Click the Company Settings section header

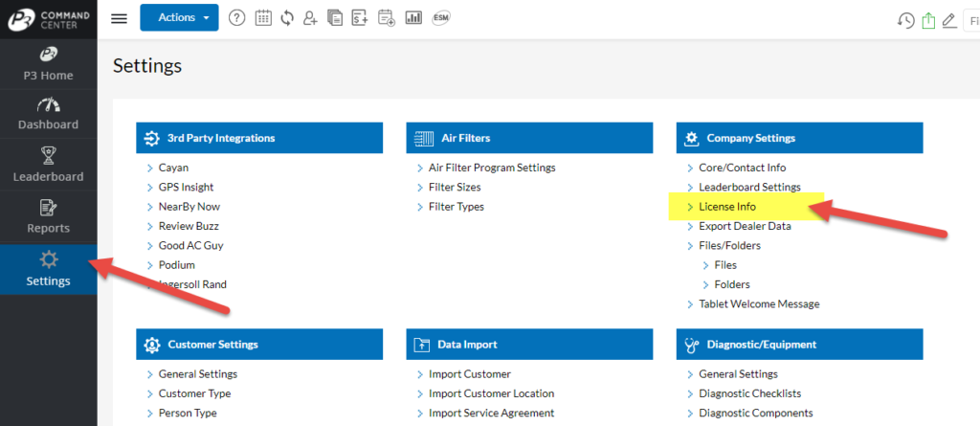pos(799,138)
